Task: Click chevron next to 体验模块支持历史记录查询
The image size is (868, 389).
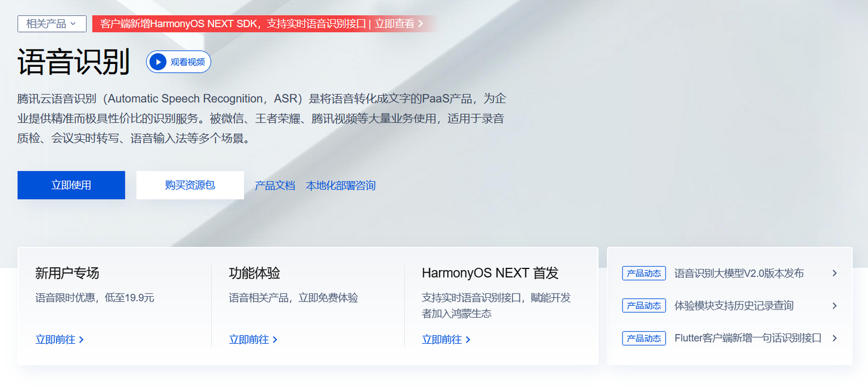Action: [x=835, y=306]
